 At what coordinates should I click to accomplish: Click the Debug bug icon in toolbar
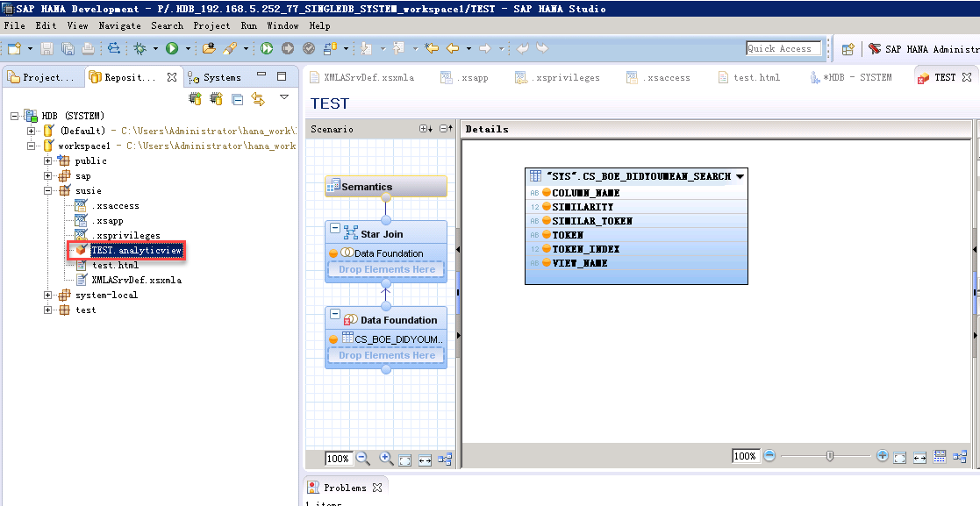[x=139, y=49]
